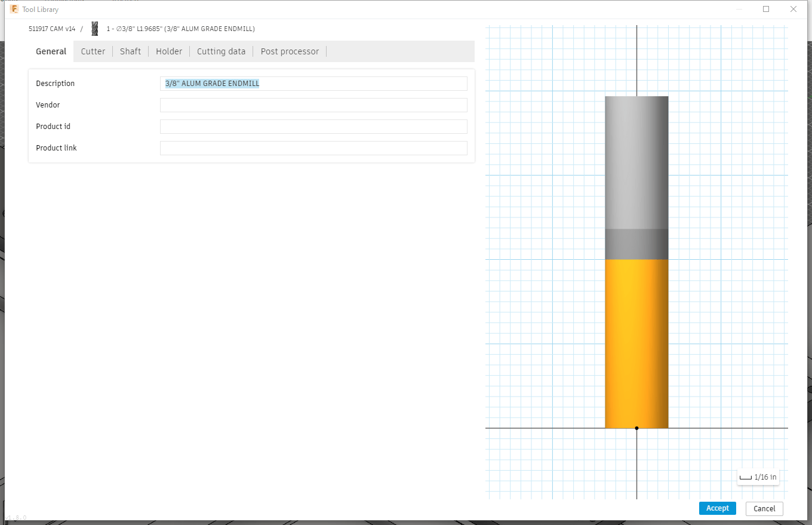Click the endmill tool icon in the breadcrumb
The width and height of the screenshot is (812, 525).
point(94,28)
